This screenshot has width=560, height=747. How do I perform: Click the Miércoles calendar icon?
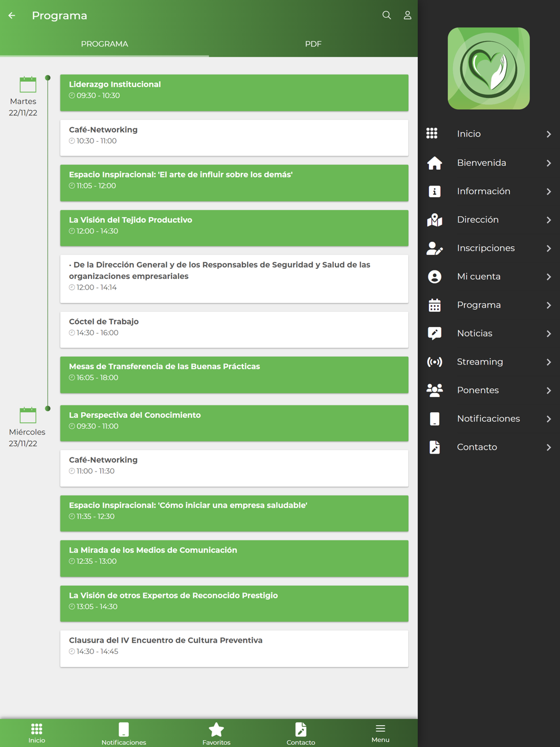coord(28,415)
